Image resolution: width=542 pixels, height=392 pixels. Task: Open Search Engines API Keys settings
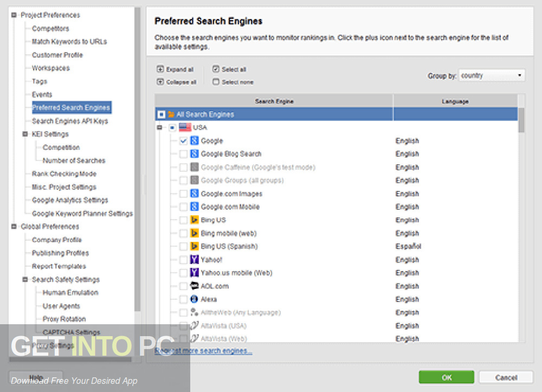click(x=70, y=121)
